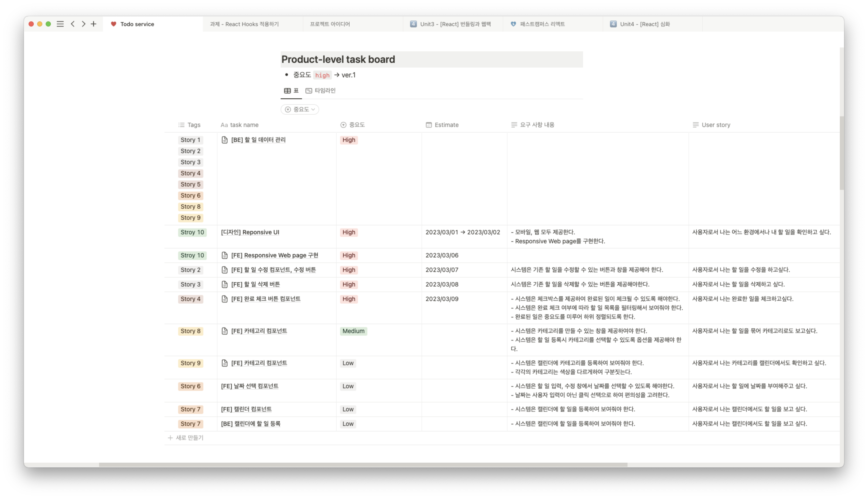Click the select icon of 중요도 column header

pos(343,125)
